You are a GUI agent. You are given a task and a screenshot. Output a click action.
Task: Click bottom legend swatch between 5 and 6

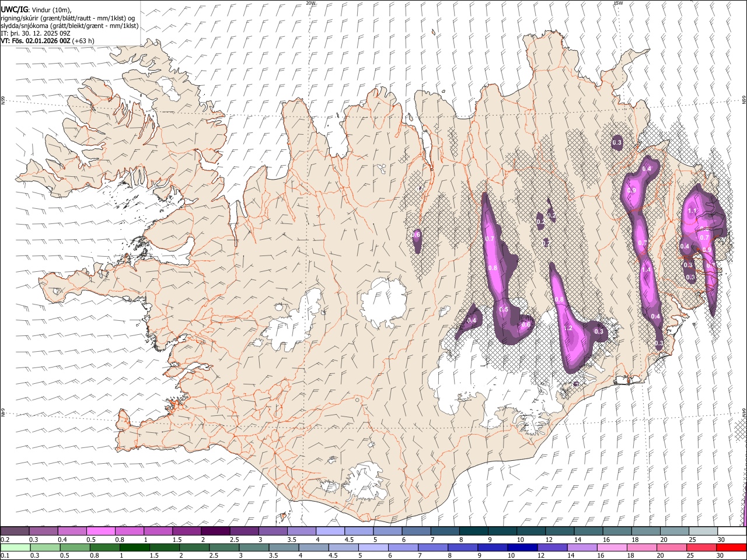373,548
